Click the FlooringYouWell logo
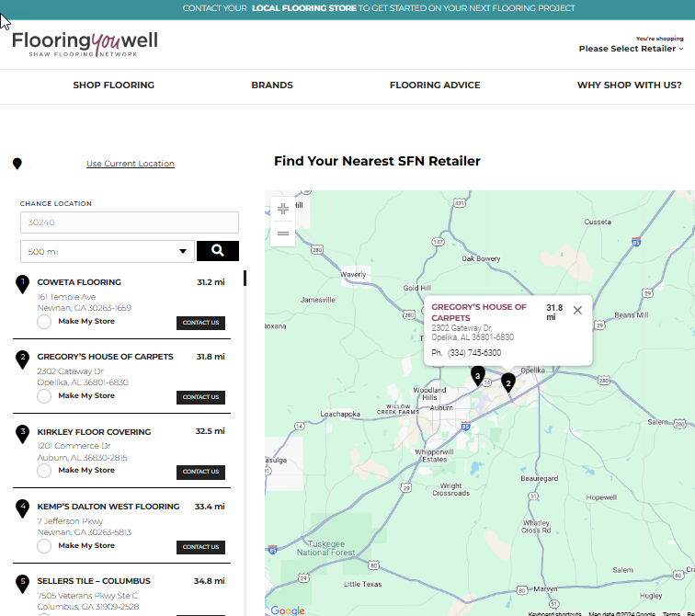The height and width of the screenshot is (616, 695). click(x=85, y=44)
